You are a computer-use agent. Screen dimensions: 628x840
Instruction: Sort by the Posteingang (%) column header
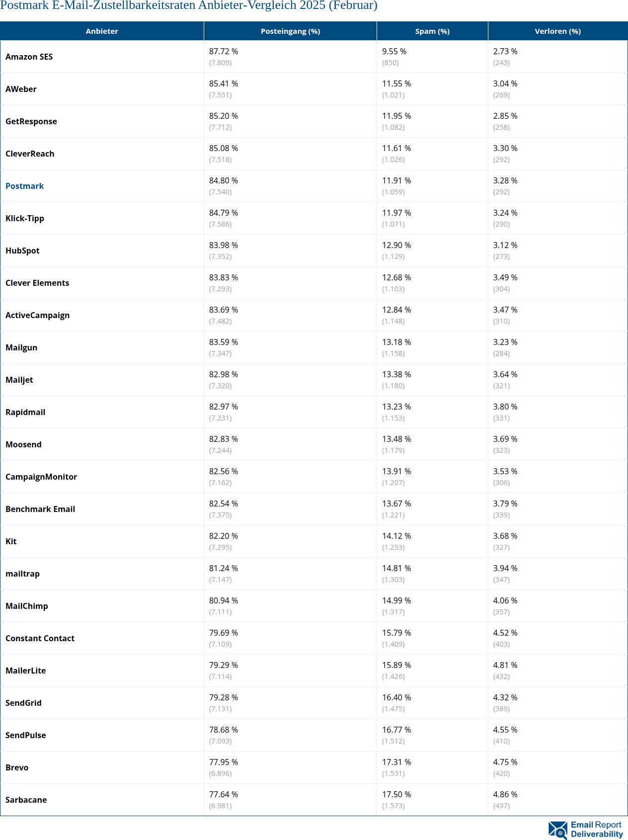pos(290,31)
